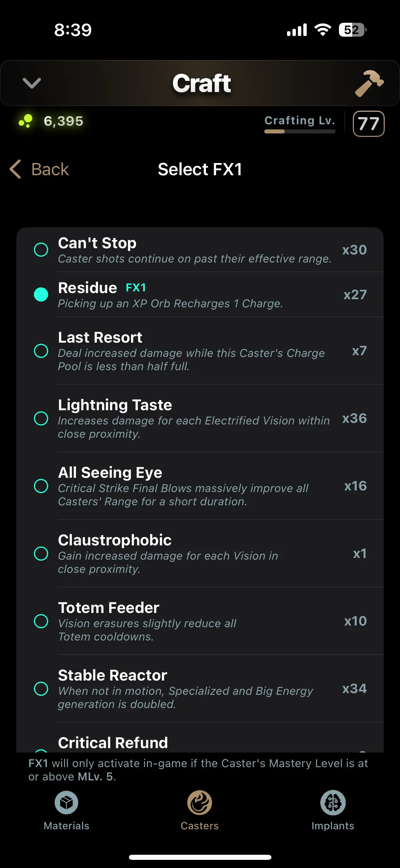
Task: Tap the green orbs currency icon
Action: [x=25, y=121]
